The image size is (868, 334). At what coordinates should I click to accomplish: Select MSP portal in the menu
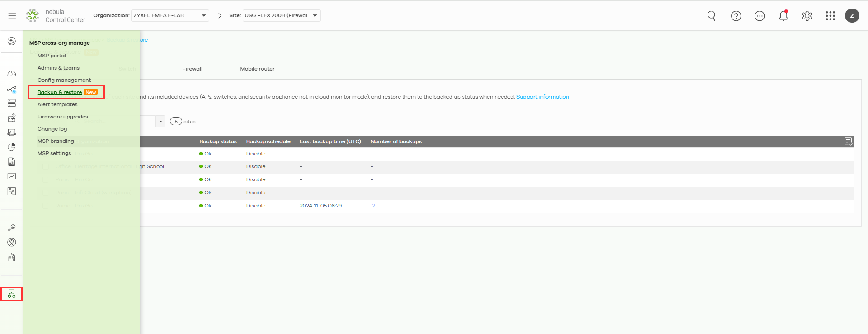point(52,56)
